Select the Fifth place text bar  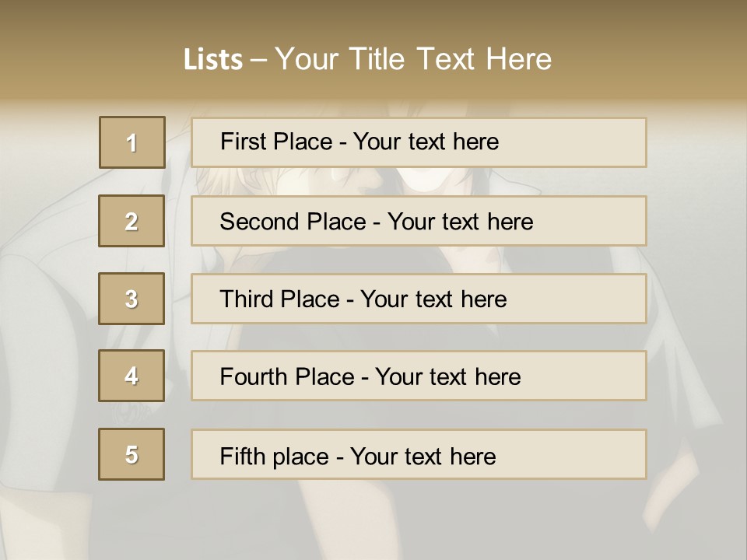pyautogui.click(x=419, y=454)
